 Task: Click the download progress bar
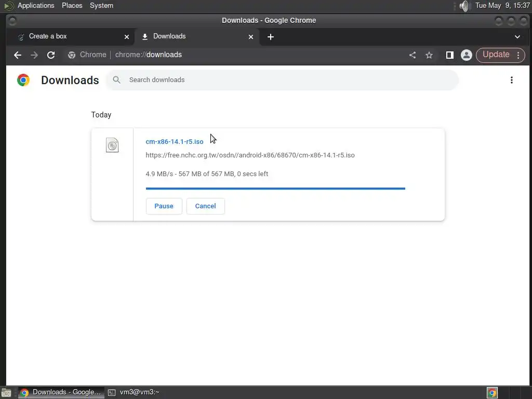pyautogui.click(x=275, y=188)
